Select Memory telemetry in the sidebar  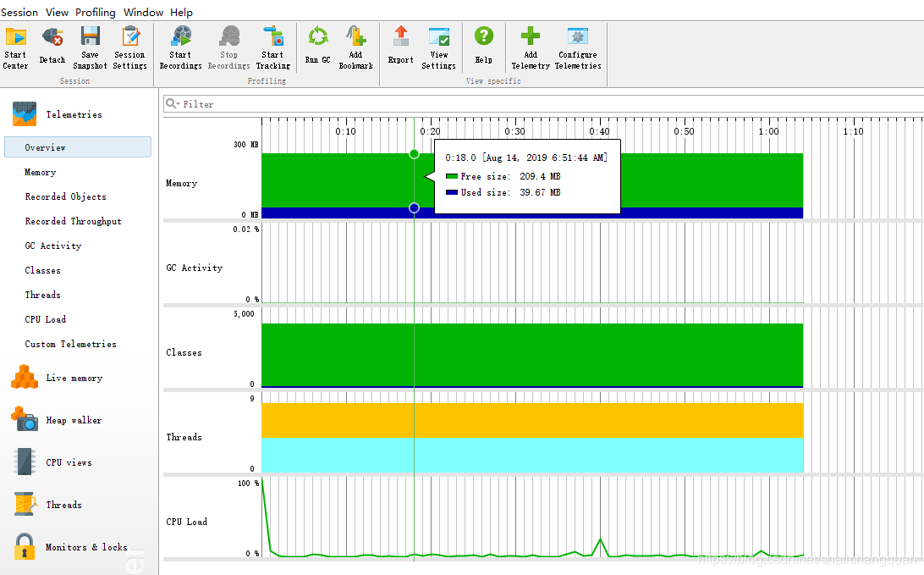(40, 172)
